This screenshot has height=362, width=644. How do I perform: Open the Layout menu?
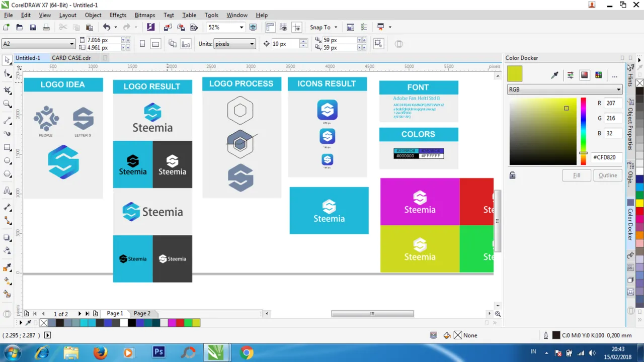pos(68,15)
